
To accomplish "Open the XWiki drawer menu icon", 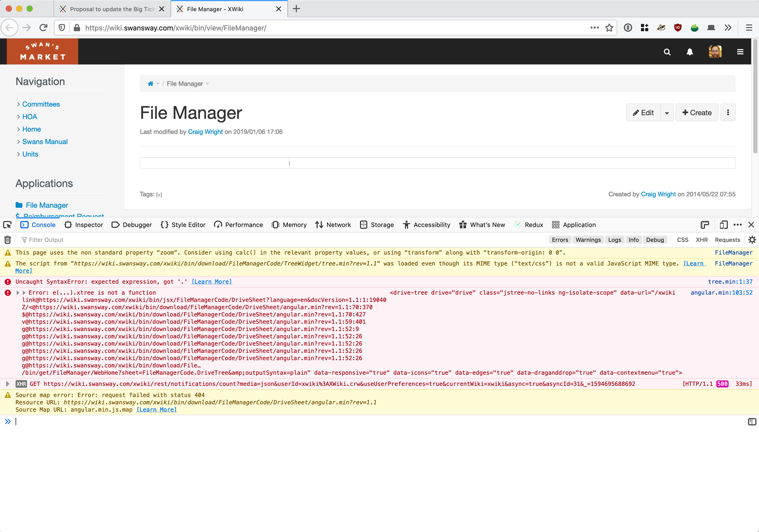I will (x=740, y=52).
